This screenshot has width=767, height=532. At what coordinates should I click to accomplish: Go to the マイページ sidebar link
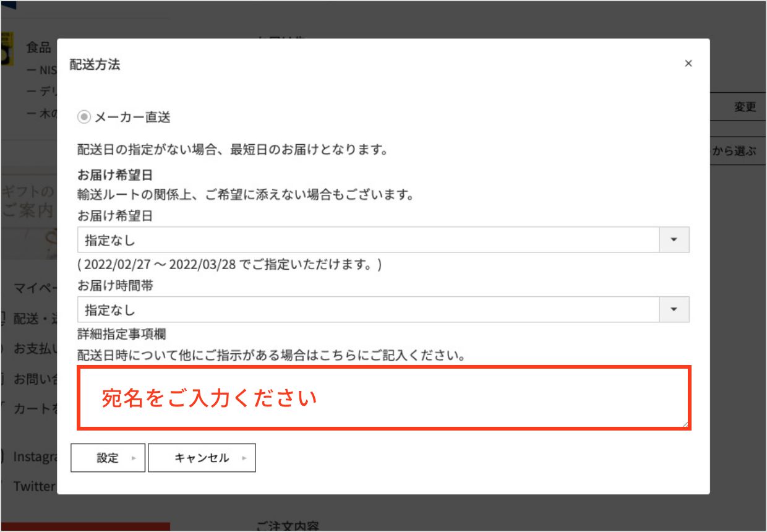click(35, 288)
